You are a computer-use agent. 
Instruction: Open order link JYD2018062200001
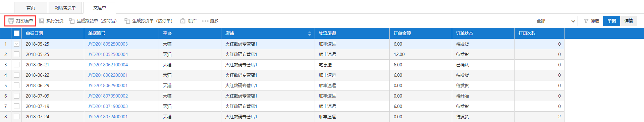click(x=108, y=75)
